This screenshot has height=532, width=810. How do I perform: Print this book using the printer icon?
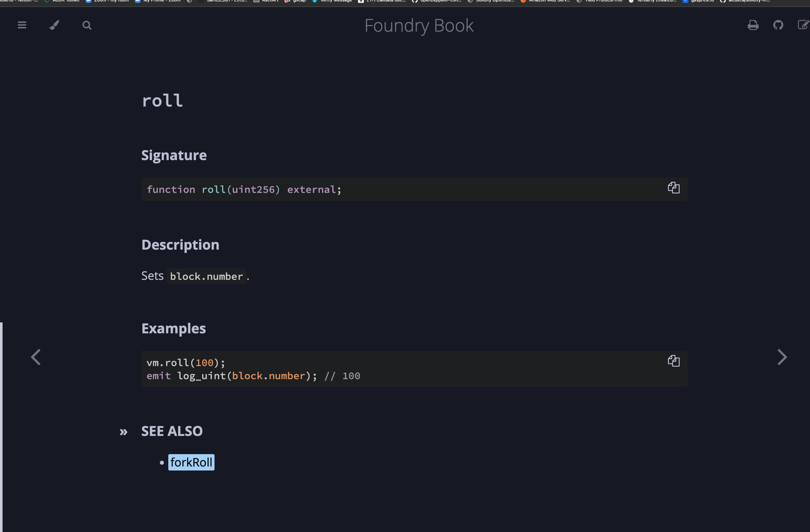[753, 25]
